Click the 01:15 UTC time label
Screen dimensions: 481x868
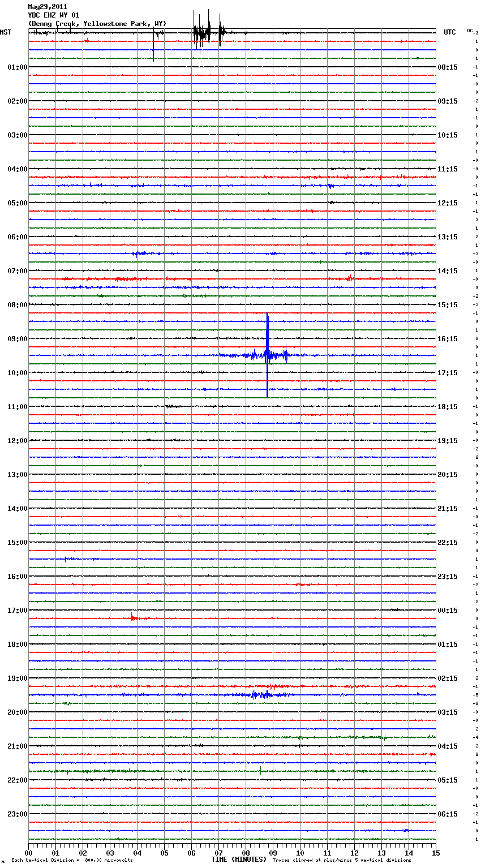coord(448,644)
